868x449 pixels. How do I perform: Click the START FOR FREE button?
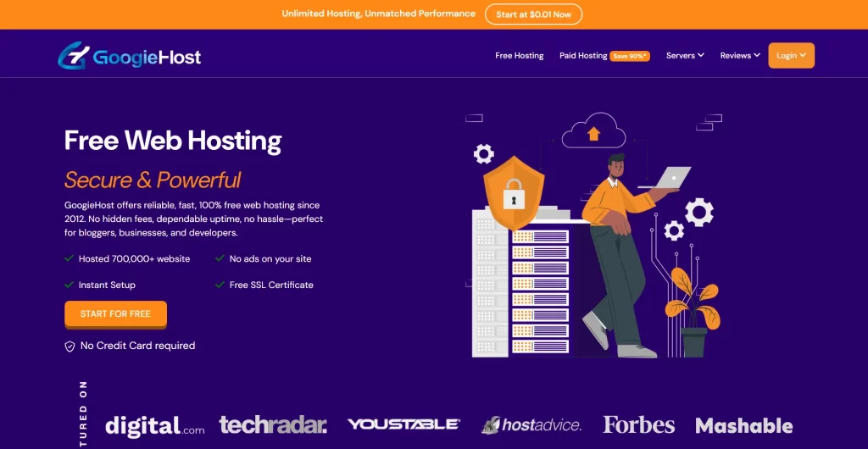[x=115, y=314]
